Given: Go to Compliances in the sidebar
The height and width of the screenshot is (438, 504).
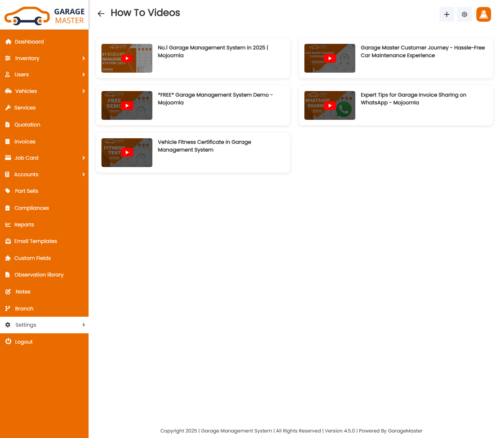Looking at the screenshot, I should 31,208.
